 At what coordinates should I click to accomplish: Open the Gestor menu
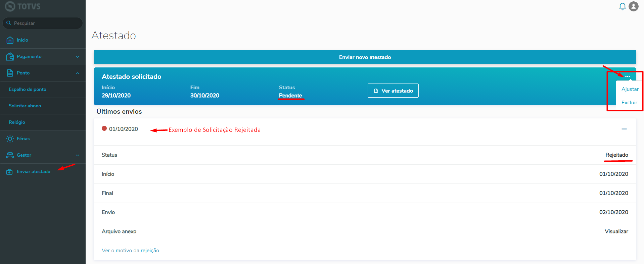coord(24,155)
